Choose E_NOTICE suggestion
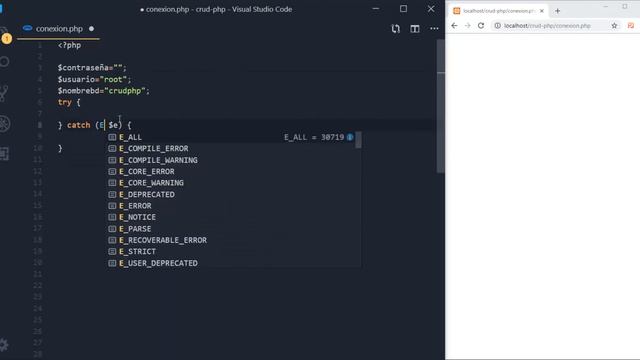The image size is (640, 360). point(230,217)
